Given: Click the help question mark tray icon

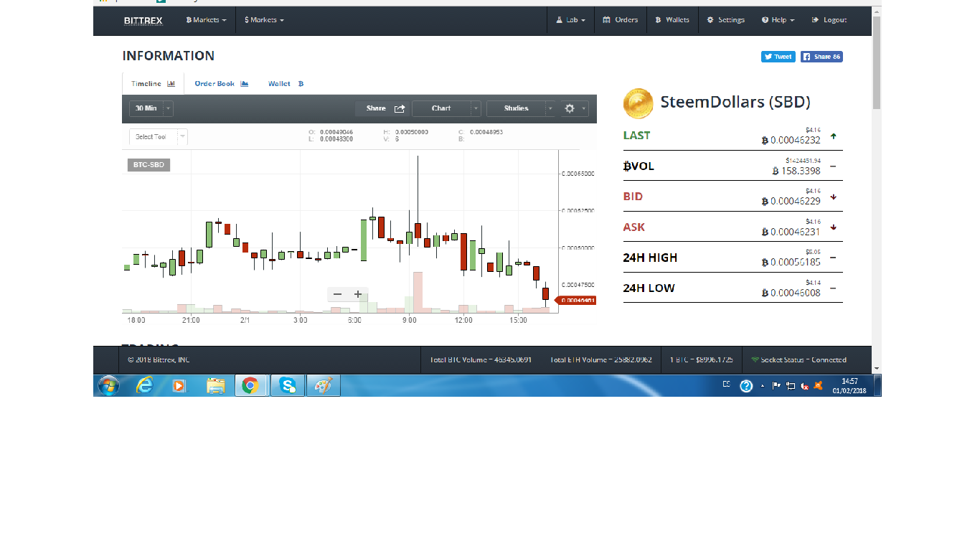Looking at the screenshot, I should pyautogui.click(x=746, y=386).
